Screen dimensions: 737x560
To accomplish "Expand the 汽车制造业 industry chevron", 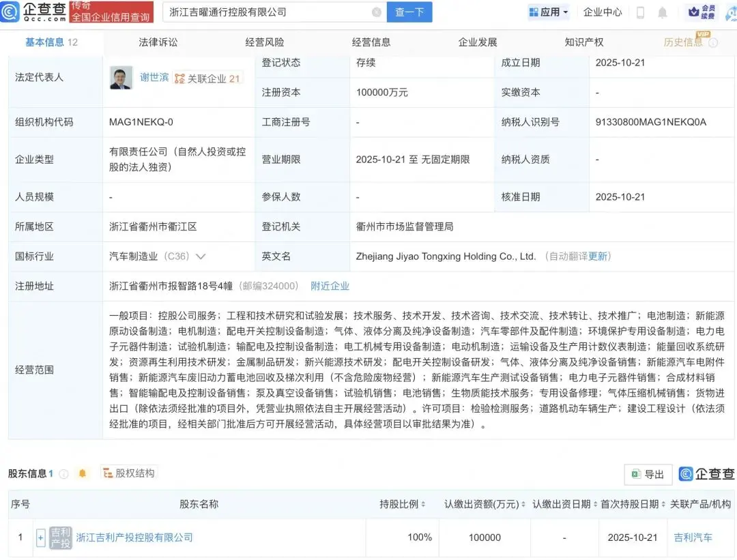I will coord(201,256).
